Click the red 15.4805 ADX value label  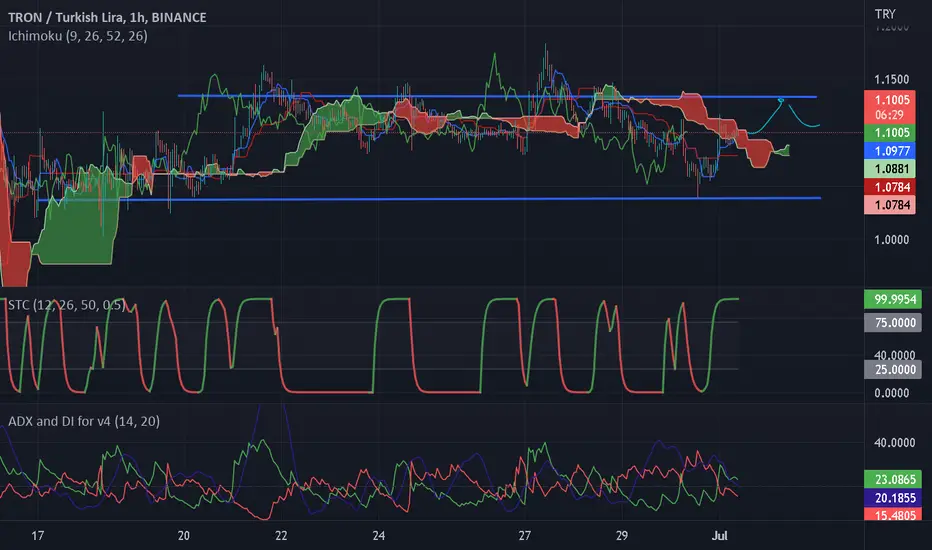(x=893, y=515)
